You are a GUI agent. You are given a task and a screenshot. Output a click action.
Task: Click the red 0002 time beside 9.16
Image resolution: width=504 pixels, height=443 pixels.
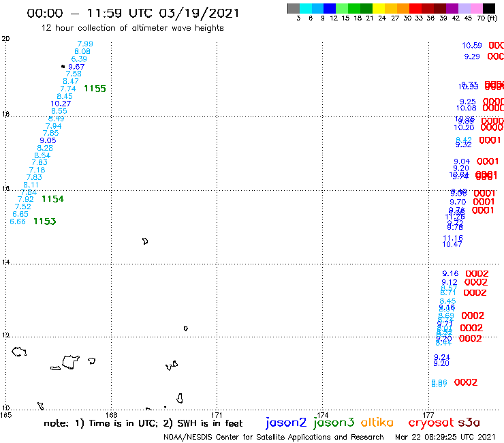point(477,274)
